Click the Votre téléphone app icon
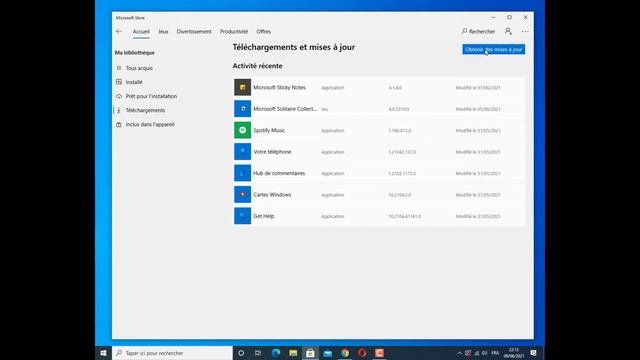This screenshot has width=640, height=360. tap(242, 152)
